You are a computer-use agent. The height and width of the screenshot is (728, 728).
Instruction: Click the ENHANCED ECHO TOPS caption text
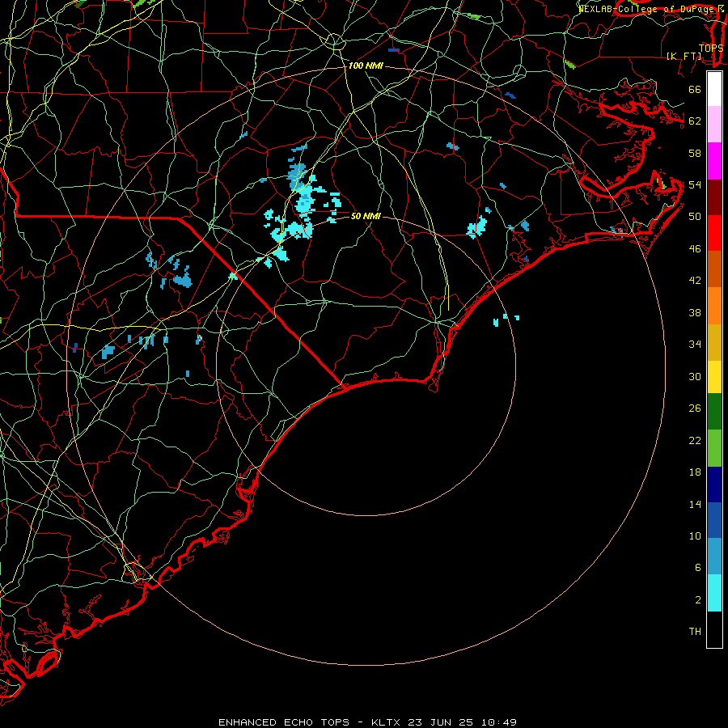(284, 722)
